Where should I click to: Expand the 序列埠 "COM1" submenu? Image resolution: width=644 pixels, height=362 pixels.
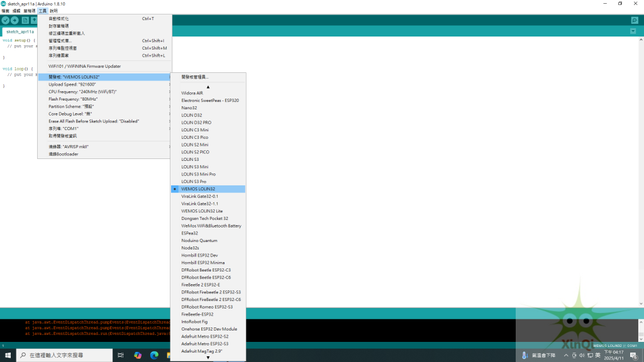(104, 128)
